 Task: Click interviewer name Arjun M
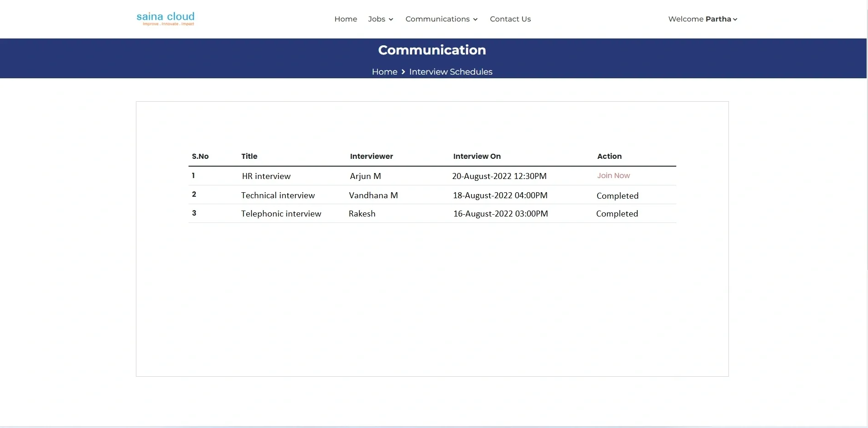point(365,176)
